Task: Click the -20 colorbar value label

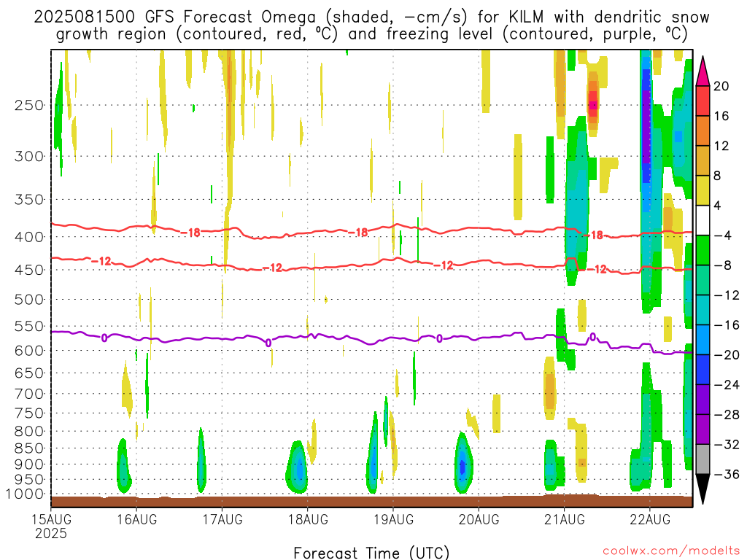Action: click(727, 355)
